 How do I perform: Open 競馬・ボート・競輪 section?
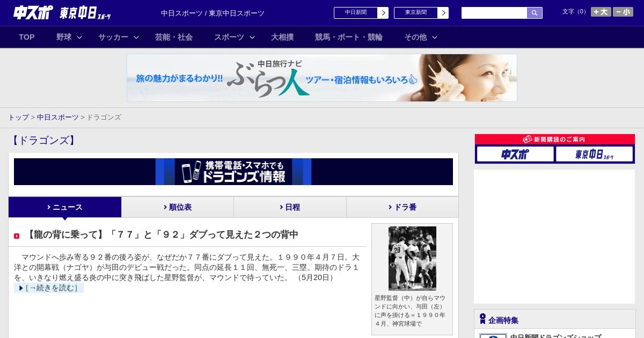349,37
